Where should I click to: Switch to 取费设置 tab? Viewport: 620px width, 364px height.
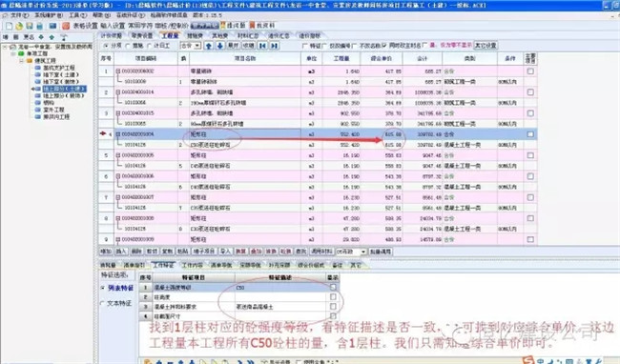pyautogui.click(x=141, y=36)
